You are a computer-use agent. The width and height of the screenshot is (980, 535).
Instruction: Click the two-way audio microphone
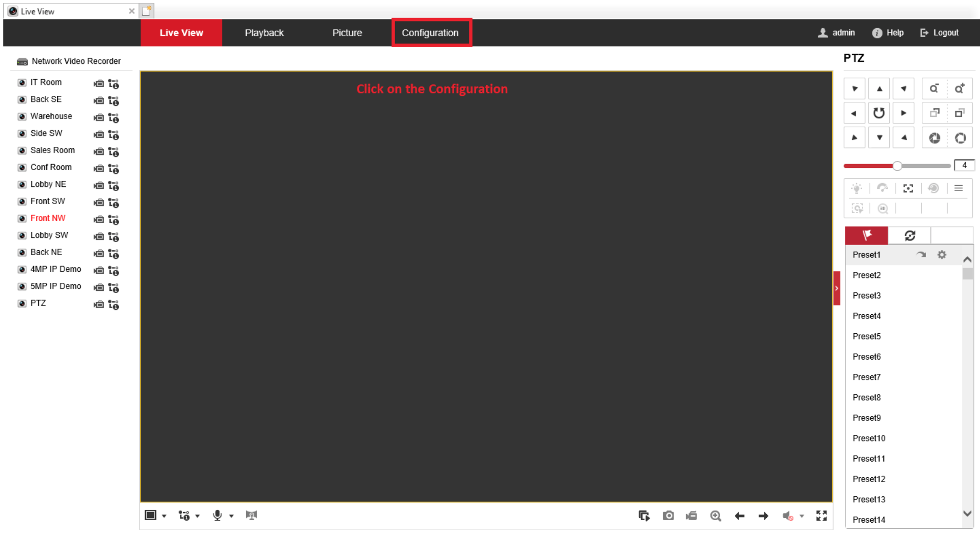[x=218, y=515]
